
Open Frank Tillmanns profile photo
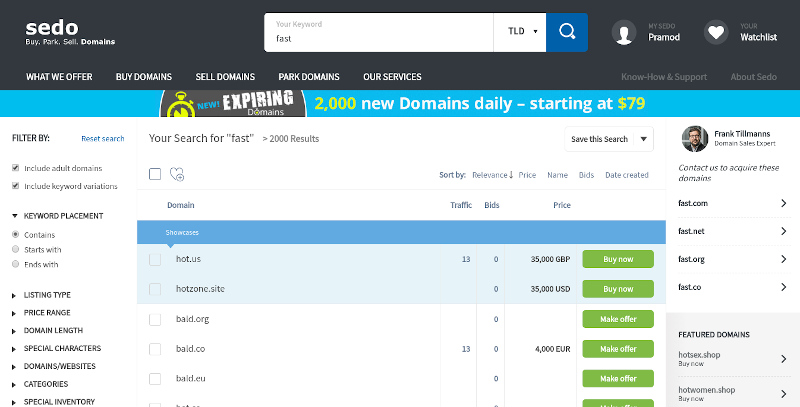pyautogui.click(x=694, y=138)
